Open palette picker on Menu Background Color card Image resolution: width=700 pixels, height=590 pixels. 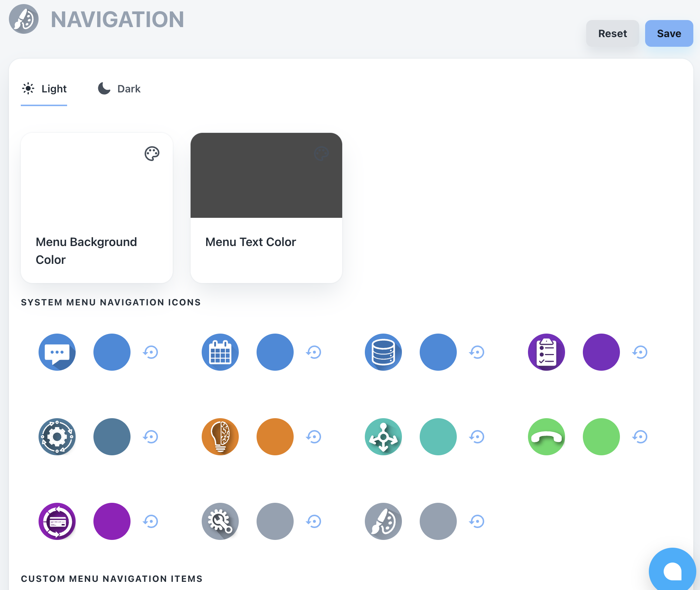pyautogui.click(x=152, y=153)
